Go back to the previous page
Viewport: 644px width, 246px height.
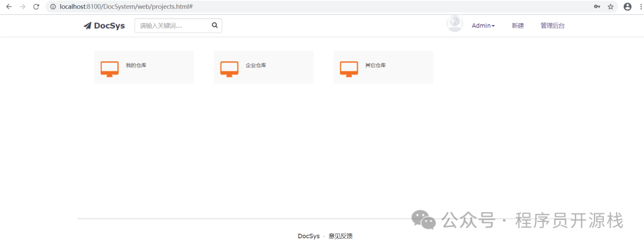8,7
